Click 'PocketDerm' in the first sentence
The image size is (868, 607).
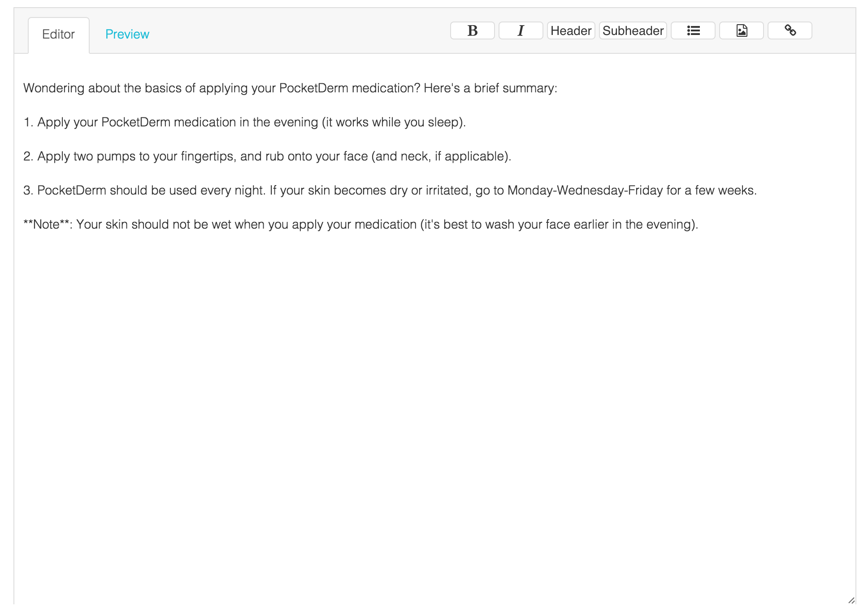[x=313, y=88]
